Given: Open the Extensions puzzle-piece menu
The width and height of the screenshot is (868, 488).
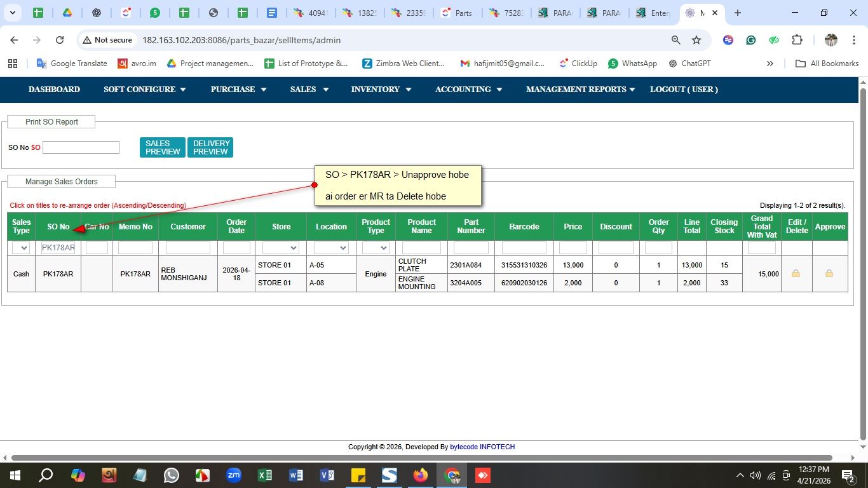Looking at the screenshot, I should point(797,40).
